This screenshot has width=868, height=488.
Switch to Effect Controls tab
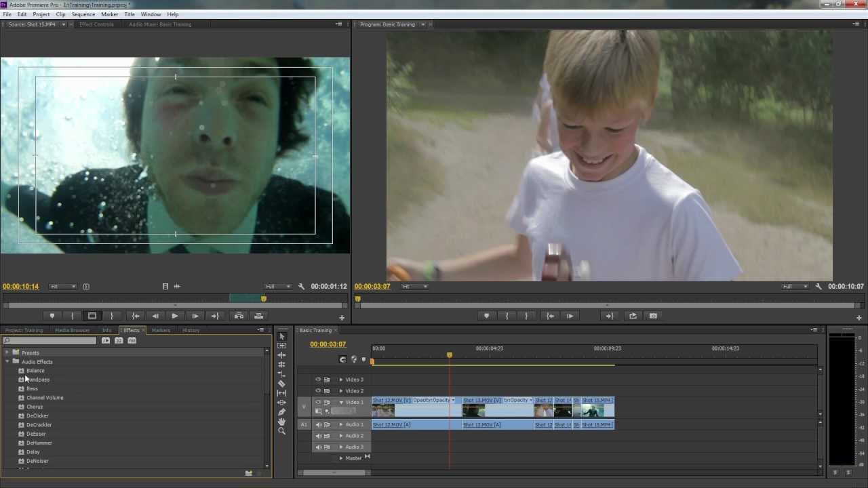(x=96, y=24)
